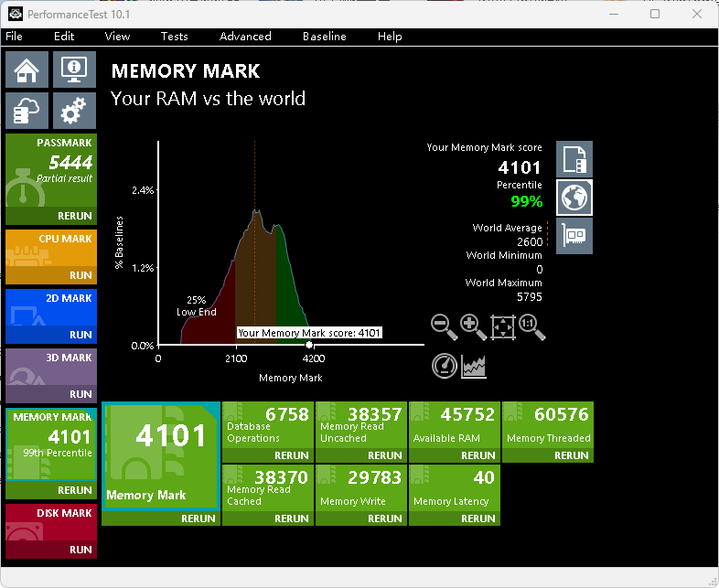Click the PerformanceTest app icon in title bar
This screenshot has width=719, height=588.
pos(16,15)
